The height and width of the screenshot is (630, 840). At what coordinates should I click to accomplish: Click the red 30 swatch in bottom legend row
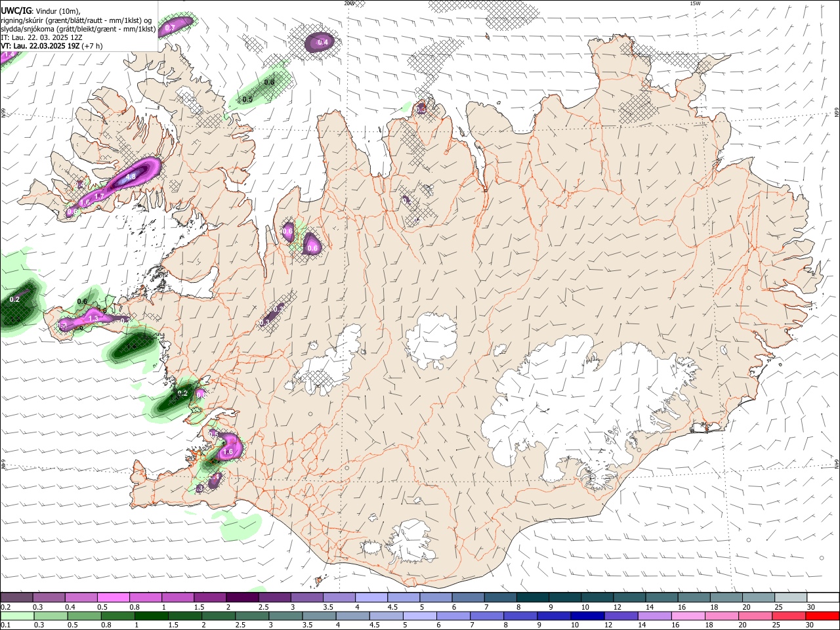point(822,616)
